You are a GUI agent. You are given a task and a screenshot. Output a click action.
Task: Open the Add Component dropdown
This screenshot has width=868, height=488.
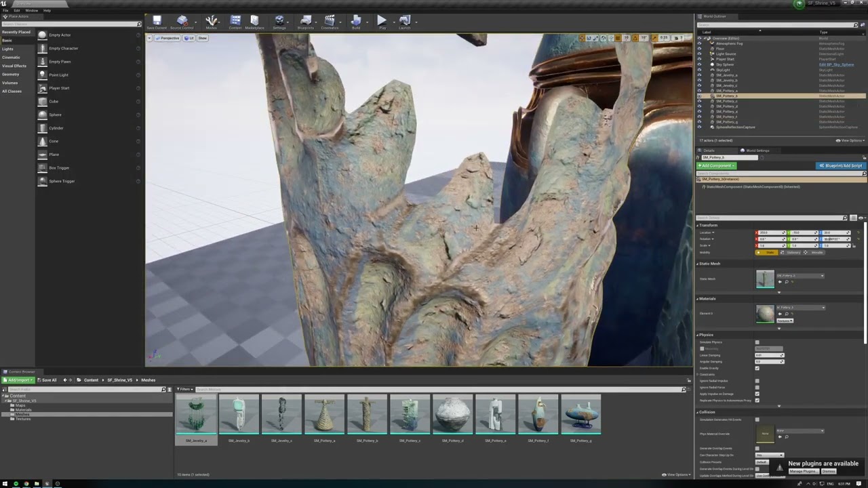[716, 166]
